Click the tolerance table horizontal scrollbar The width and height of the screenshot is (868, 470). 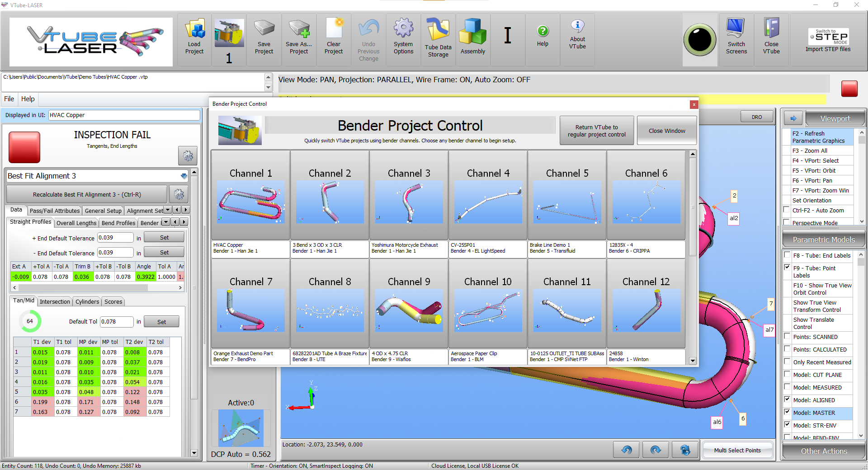97,287
